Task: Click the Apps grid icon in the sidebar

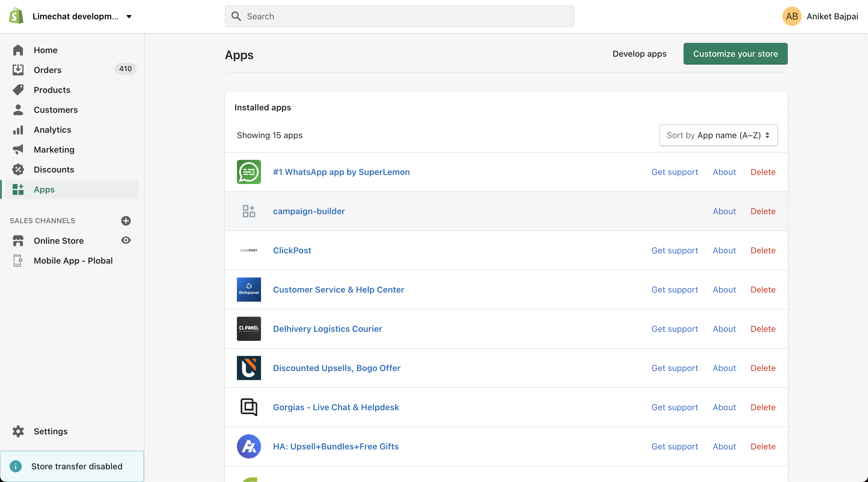Action: point(18,189)
